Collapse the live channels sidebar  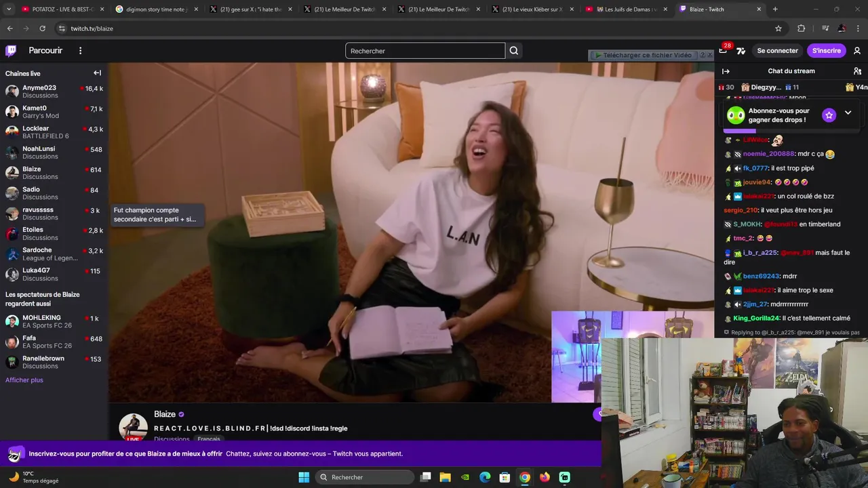(97, 73)
